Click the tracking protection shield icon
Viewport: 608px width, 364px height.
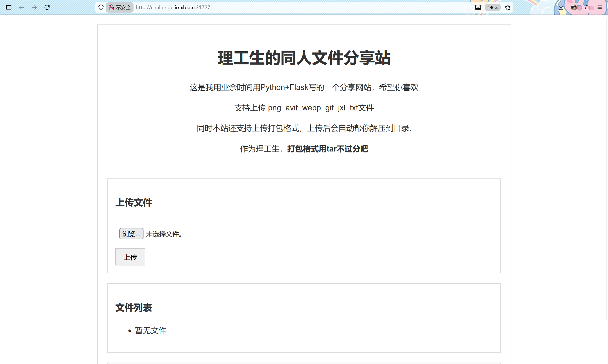pos(101,7)
